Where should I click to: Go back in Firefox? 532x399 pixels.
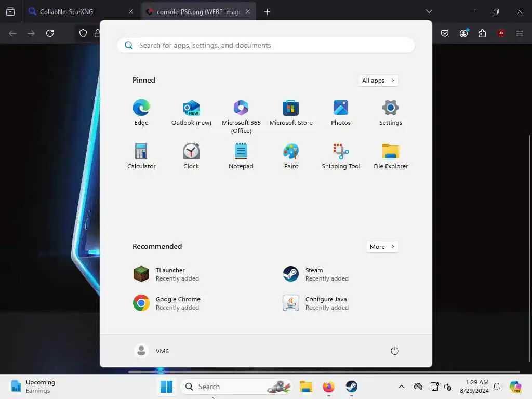click(x=12, y=33)
